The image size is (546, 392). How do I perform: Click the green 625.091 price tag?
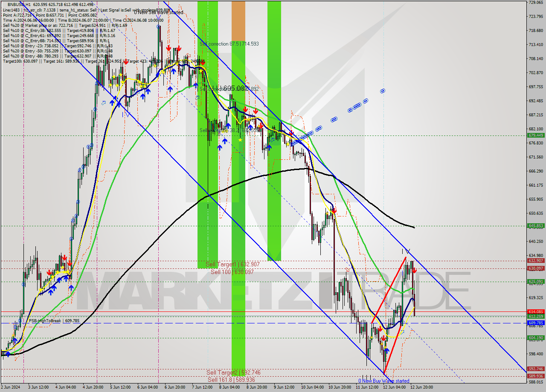coord(536,282)
